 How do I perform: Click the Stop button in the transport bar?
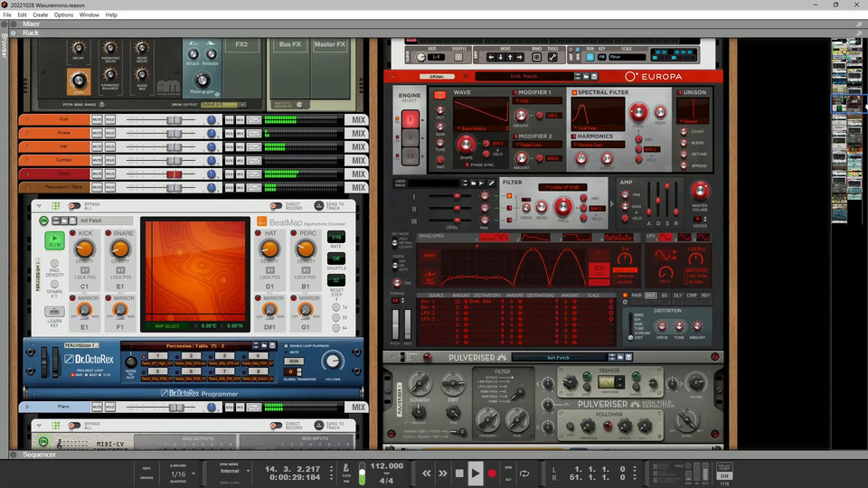[x=459, y=474]
